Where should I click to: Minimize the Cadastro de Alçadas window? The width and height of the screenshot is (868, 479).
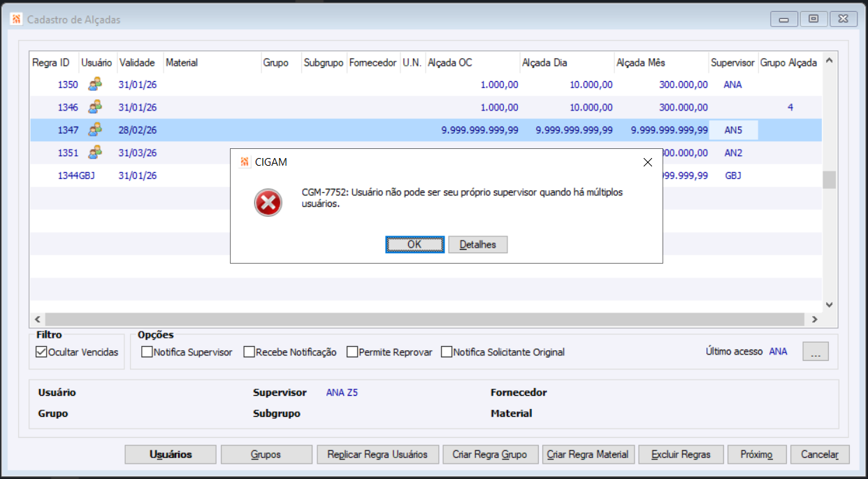pos(784,20)
